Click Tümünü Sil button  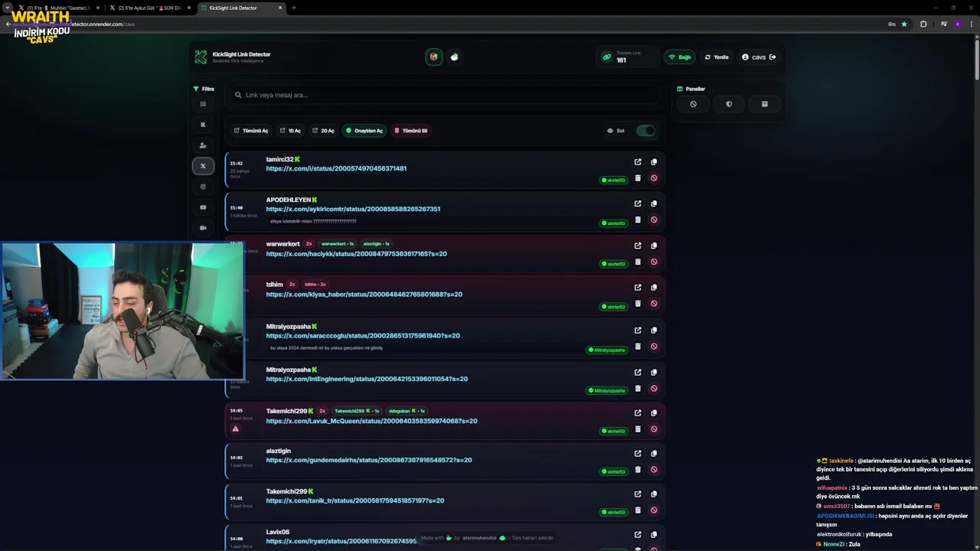(x=411, y=131)
